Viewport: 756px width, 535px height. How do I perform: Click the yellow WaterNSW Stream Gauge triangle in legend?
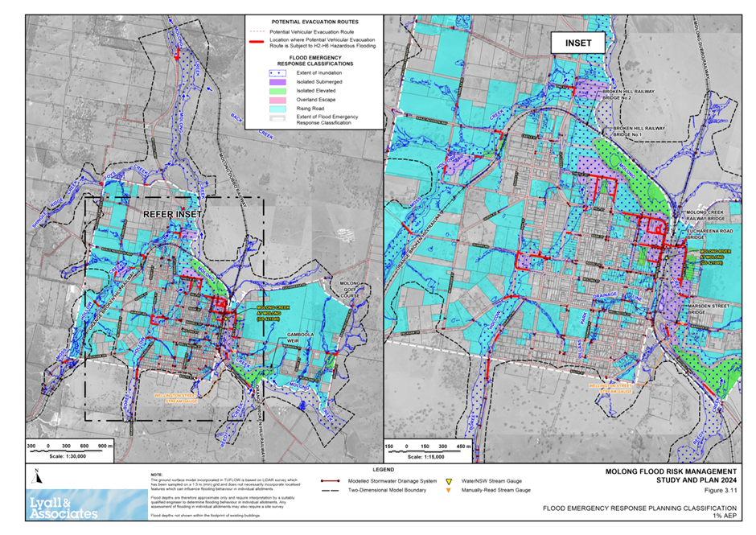point(449,481)
